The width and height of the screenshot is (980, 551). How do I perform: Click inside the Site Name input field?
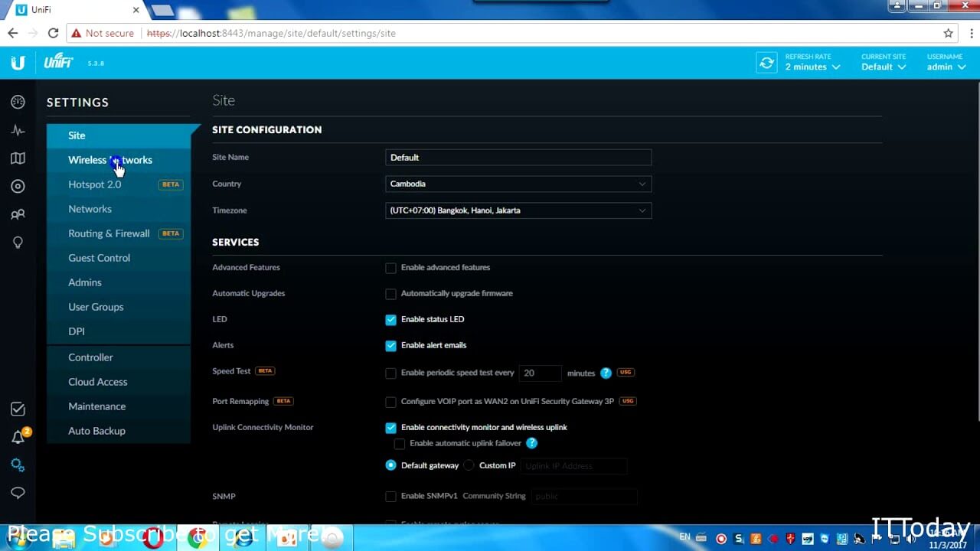(x=518, y=157)
